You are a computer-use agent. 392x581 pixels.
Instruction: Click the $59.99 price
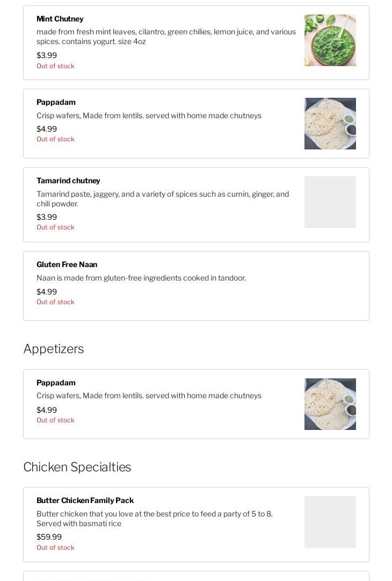coord(49,537)
